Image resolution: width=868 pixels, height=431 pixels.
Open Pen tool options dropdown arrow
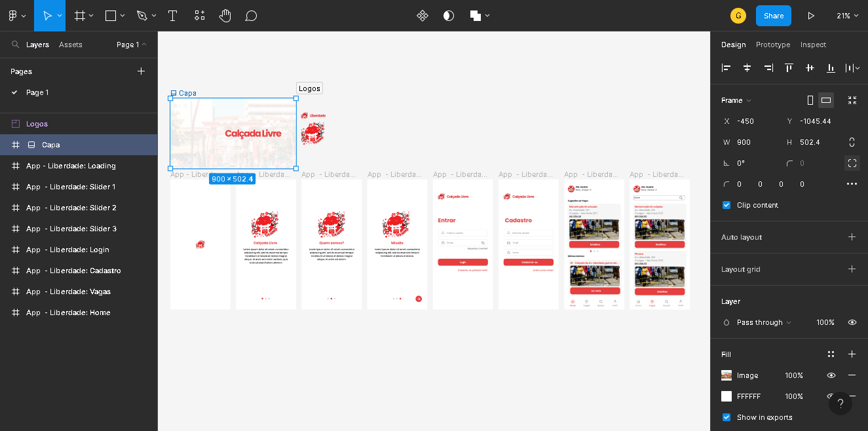[154, 16]
